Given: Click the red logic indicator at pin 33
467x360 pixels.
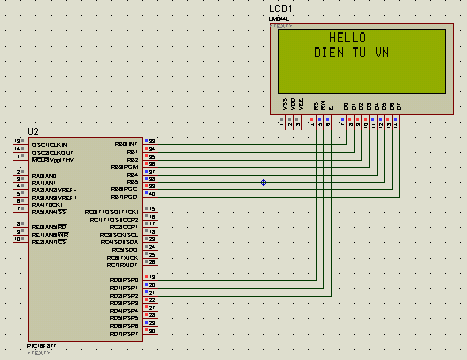Looking at the screenshot, I should 146,141.
